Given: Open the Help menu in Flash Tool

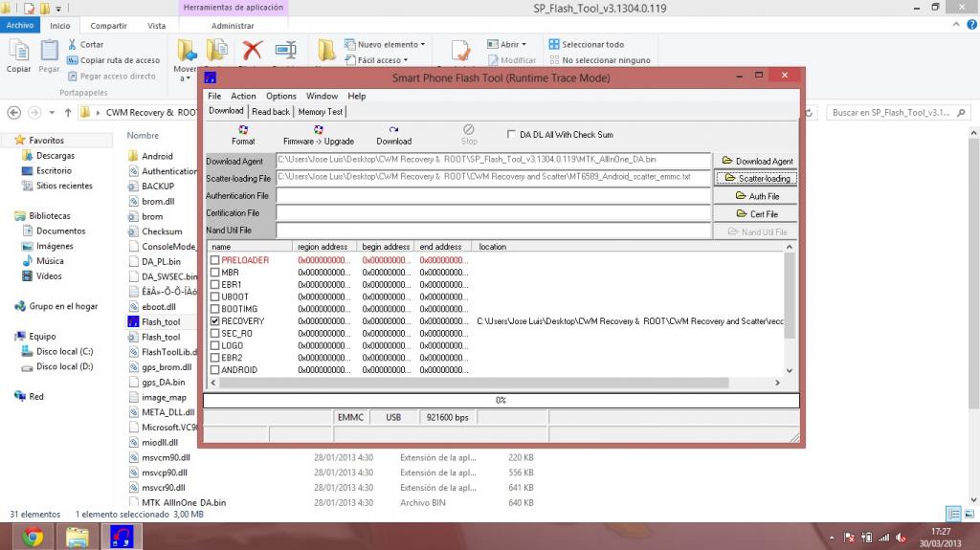Looking at the screenshot, I should pos(357,97).
